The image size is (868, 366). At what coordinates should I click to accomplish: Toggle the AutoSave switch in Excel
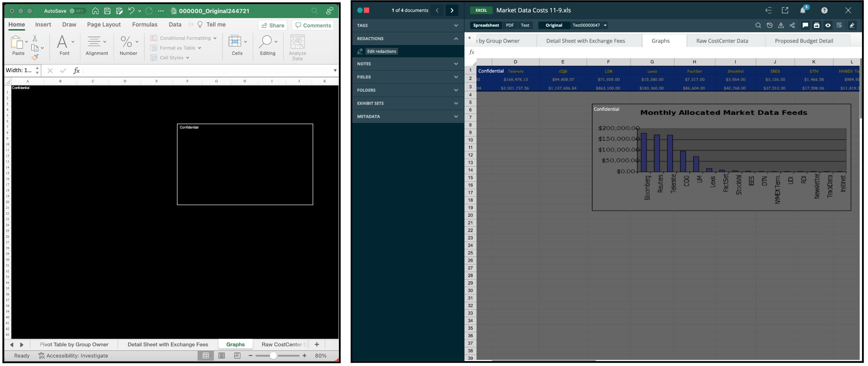pyautogui.click(x=76, y=11)
